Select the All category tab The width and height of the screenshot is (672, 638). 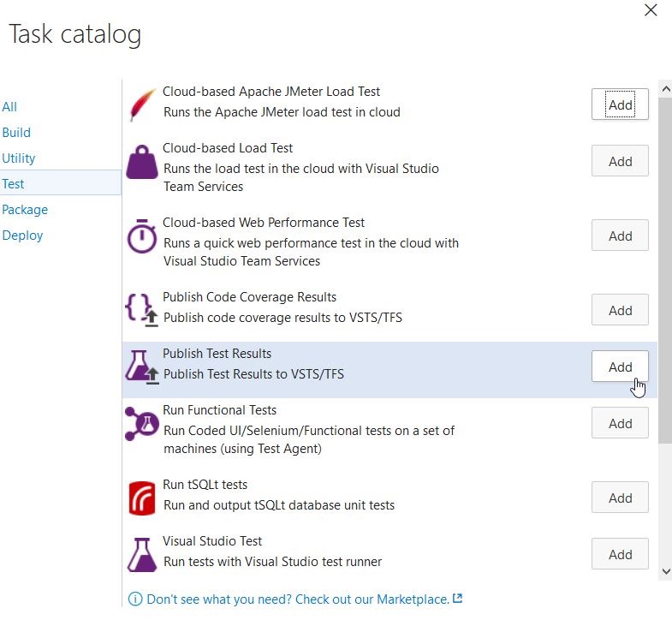pyautogui.click(x=9, y=107)
